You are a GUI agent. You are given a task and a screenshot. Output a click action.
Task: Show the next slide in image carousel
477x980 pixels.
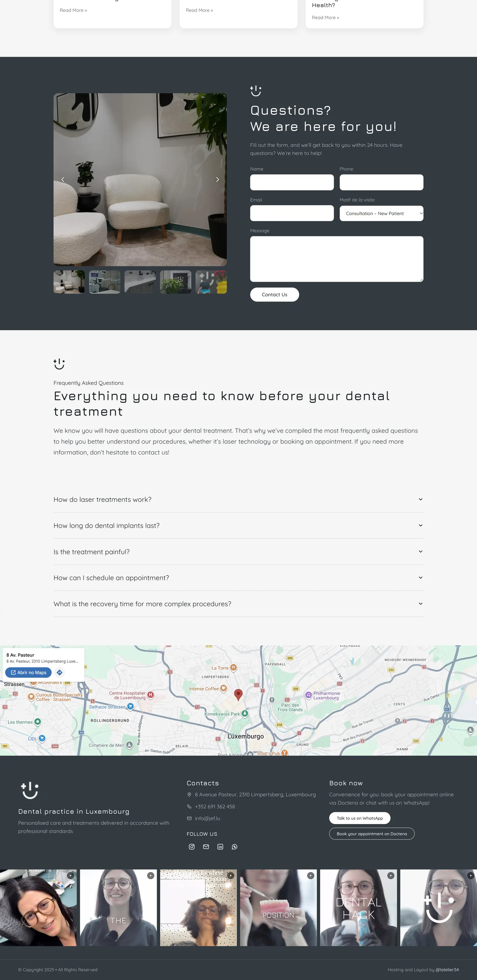point(217,180)
